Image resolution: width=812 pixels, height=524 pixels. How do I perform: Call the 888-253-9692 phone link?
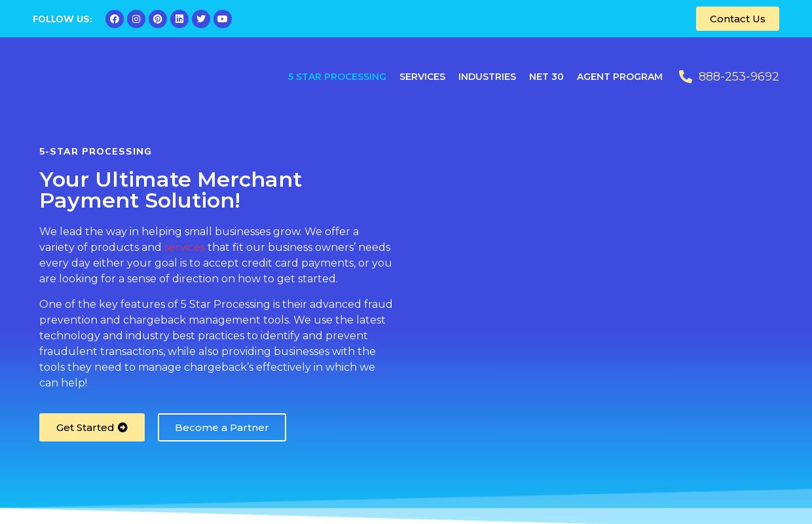[x=739, y=77]
